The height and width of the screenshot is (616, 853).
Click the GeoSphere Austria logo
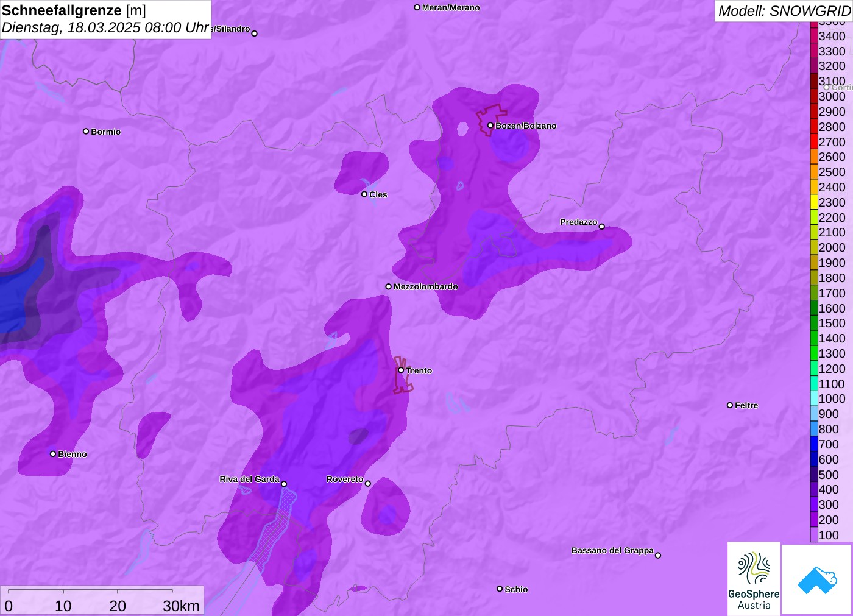click(x=754, y=578)
